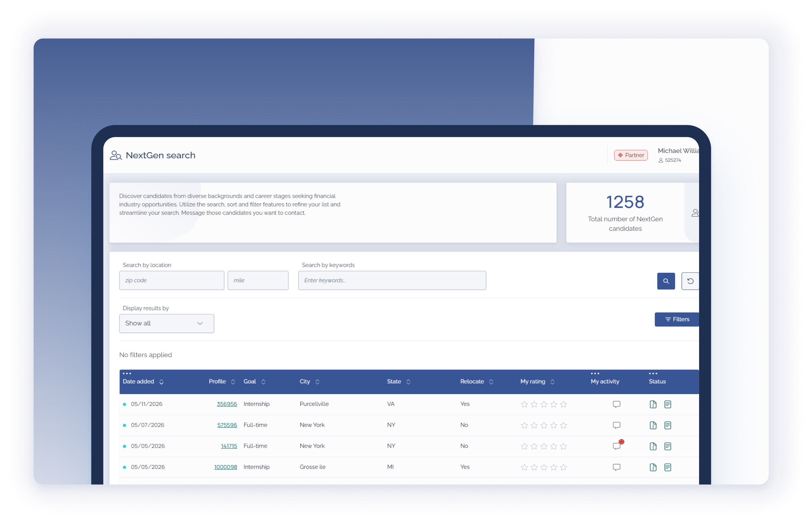Open the Show all display results dropdown
Image resolution: width=812 pixels, height=523 pixels.
pos(166,323)
